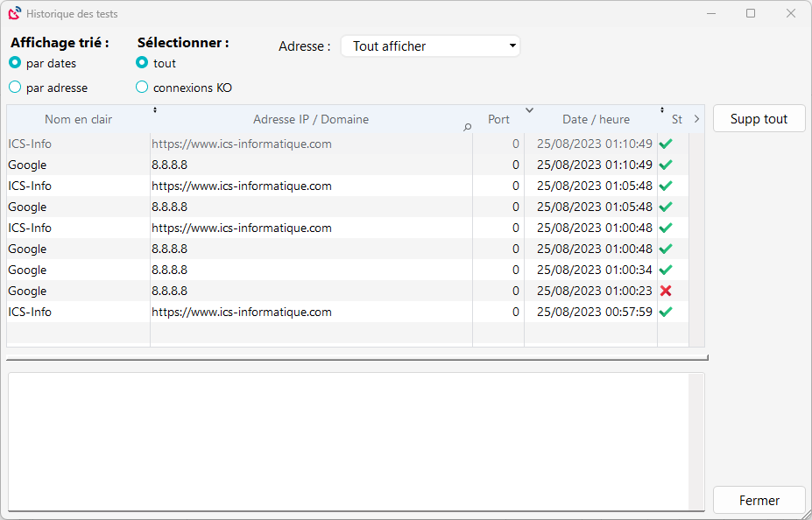Click the table's vertical scrollbar

click(696, 240)
